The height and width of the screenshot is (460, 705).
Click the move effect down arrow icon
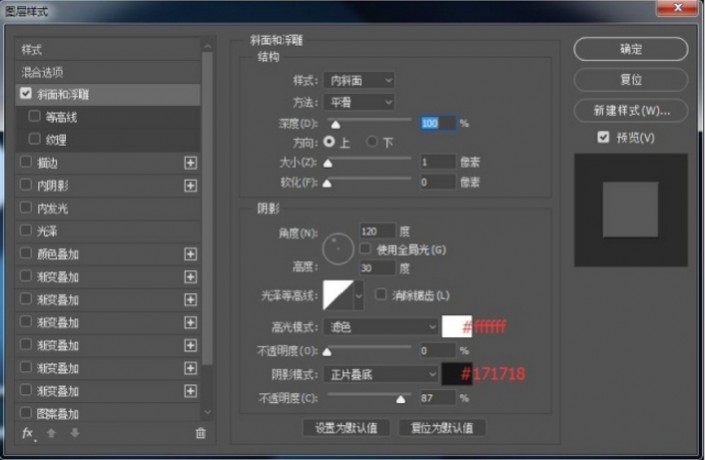pyautogui.click(x=75, y=433)
